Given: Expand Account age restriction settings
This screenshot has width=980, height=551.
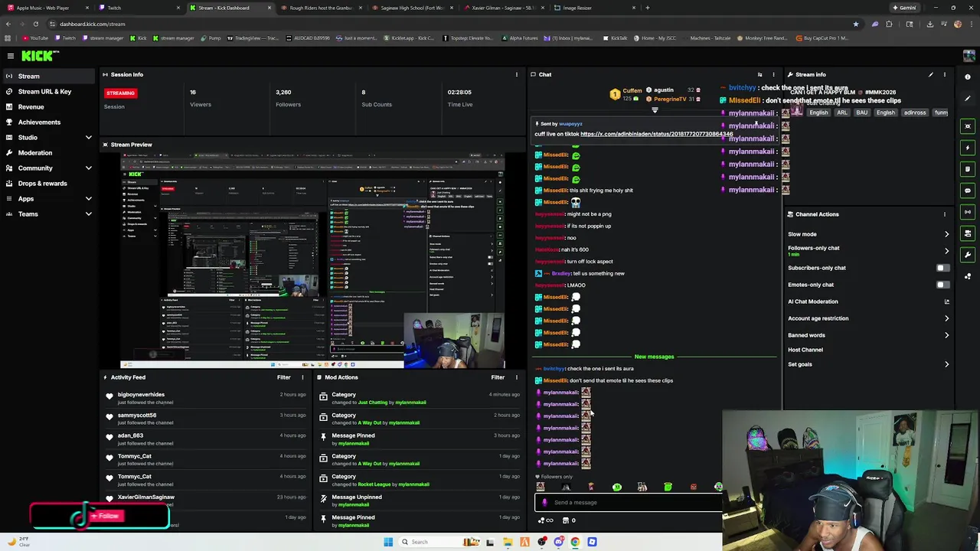Looking at the screenshot, I should pos(946,318).
